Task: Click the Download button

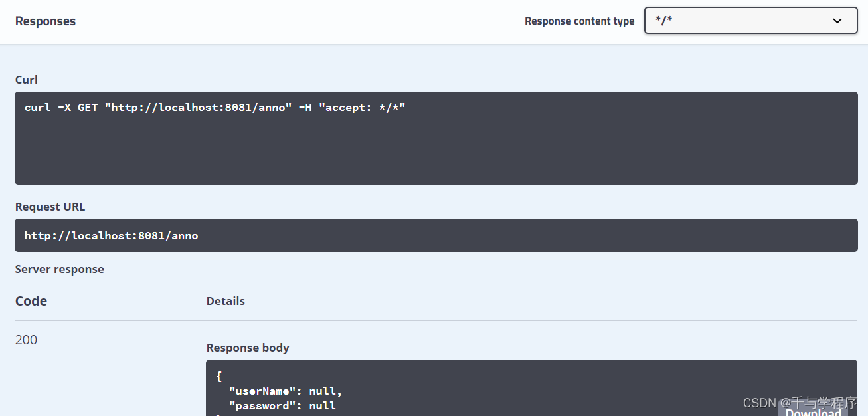Action: click(x=813, y=412)
